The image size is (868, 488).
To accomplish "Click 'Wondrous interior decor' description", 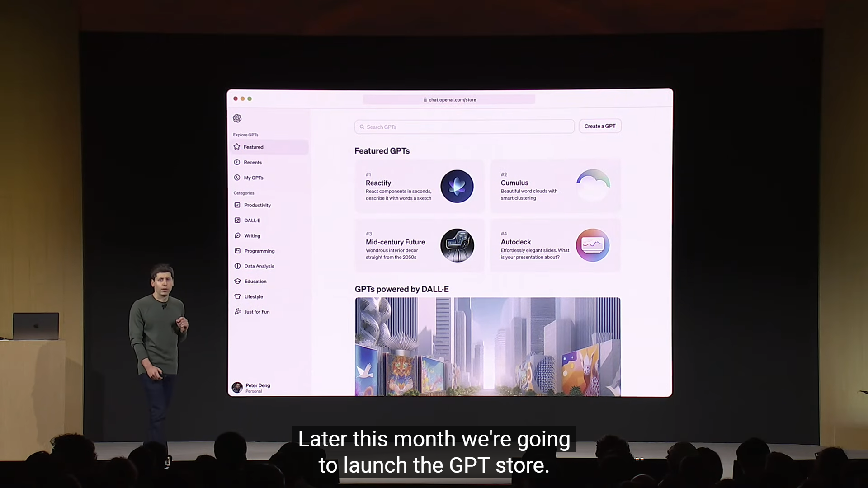I will pyautogui.click(x=392, y=254).
